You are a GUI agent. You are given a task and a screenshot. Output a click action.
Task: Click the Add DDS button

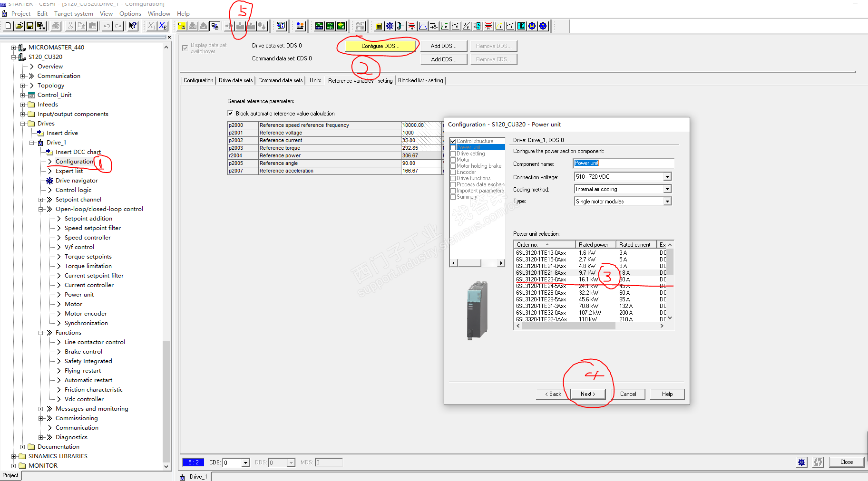443,46
